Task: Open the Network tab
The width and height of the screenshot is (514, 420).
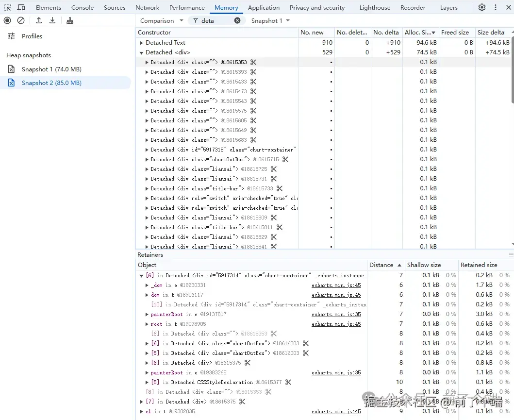Action: coord(147,8)
